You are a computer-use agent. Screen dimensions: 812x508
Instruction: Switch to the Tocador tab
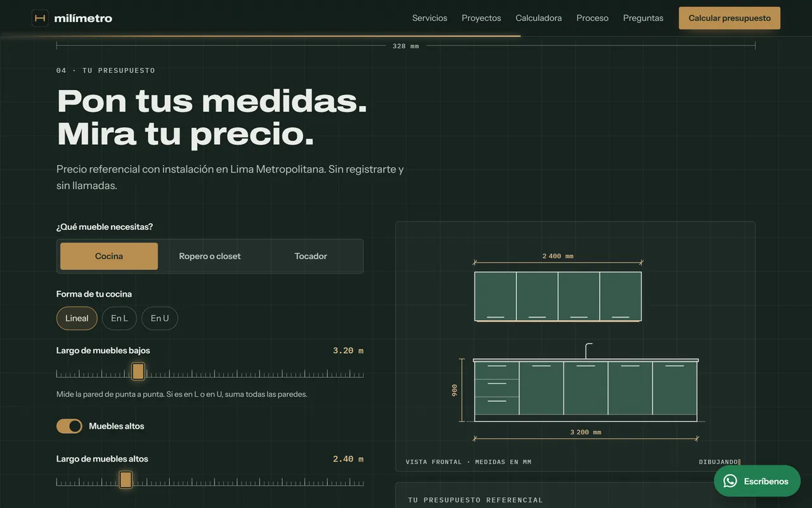tap(311, 256)
